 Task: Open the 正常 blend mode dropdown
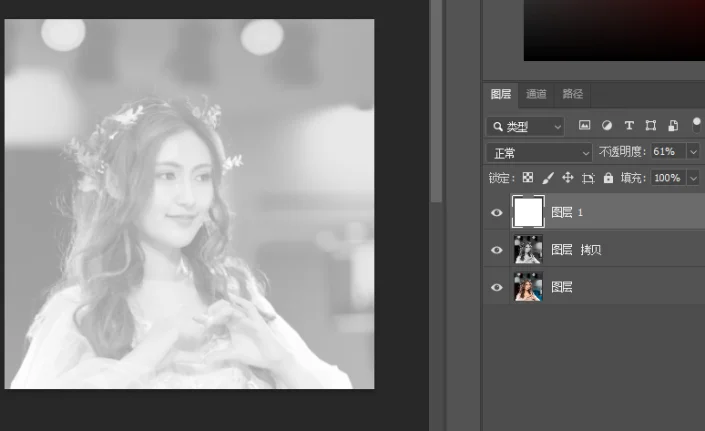pyautogui.click(x=540, y=153)
